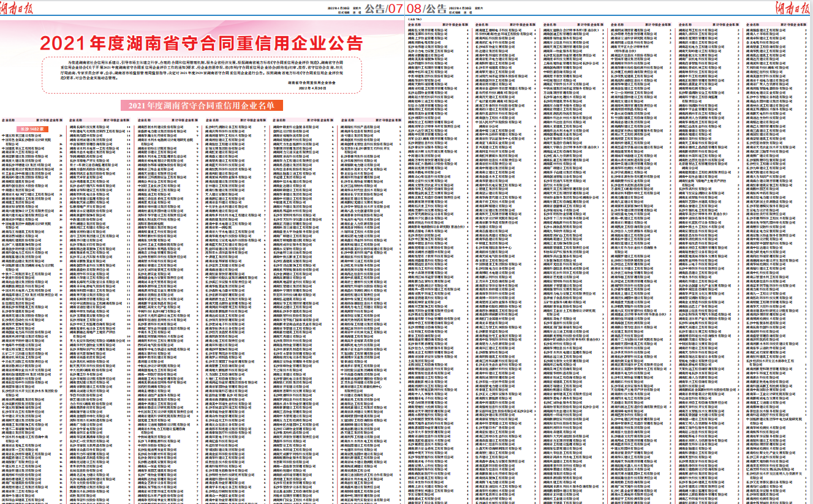Click the first 企业名称 column header on left page
This screenshot has height=504, width=813.
click(x=8, y=121)
